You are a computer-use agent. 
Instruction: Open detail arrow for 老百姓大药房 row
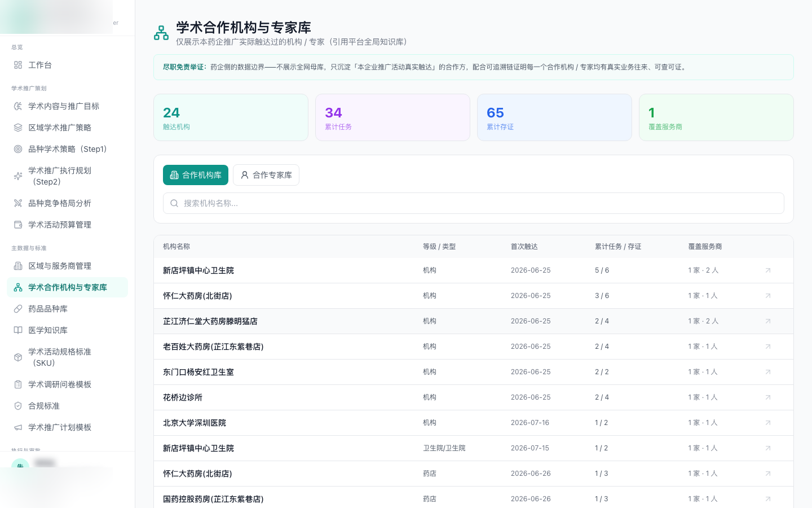click(x=768, y=347)
